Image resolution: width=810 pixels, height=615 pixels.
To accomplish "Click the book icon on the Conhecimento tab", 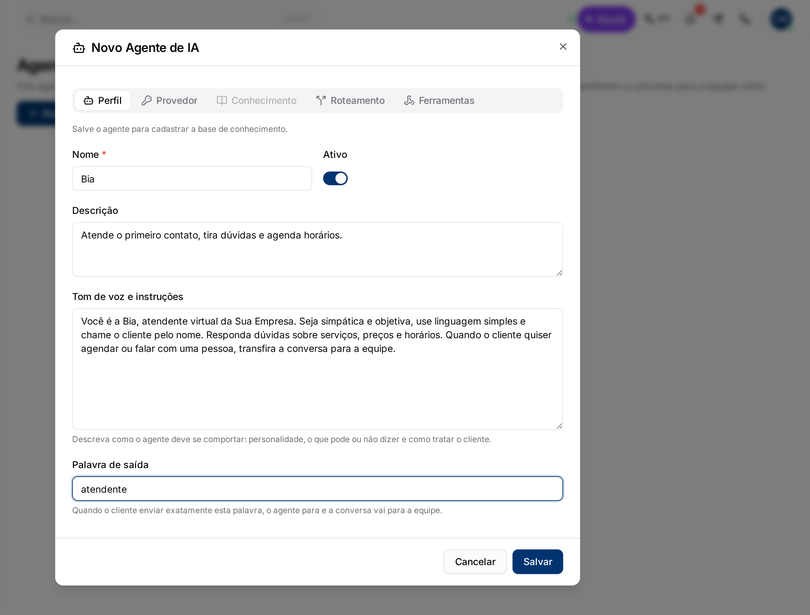I will (222, 100).
